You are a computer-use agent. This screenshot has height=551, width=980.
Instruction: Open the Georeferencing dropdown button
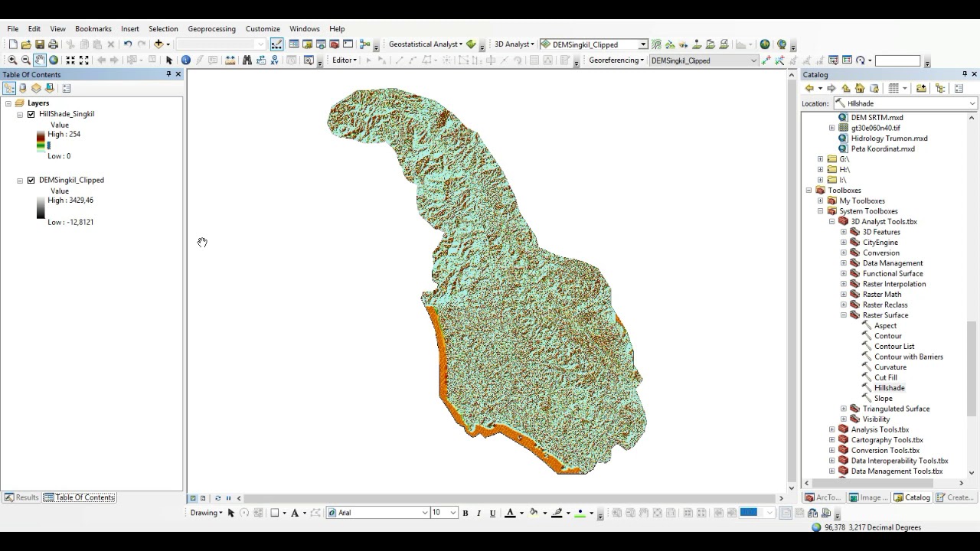point(616,60)
